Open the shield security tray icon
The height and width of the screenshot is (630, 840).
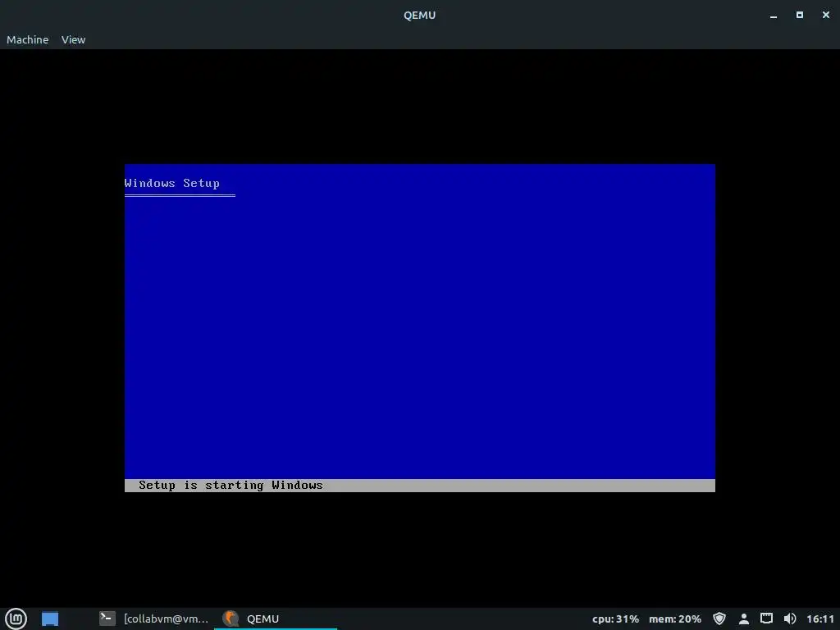(719, 619)
